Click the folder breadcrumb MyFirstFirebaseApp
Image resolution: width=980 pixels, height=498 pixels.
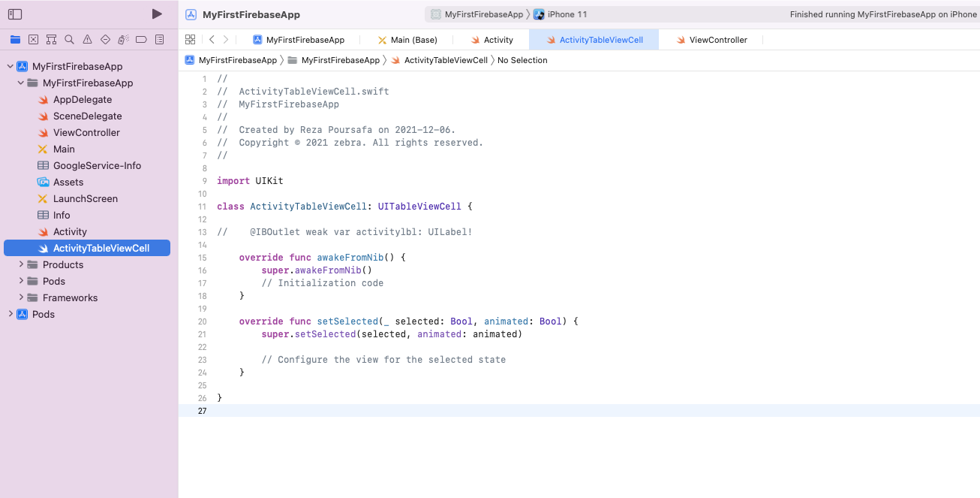click(x=334, y=60)
